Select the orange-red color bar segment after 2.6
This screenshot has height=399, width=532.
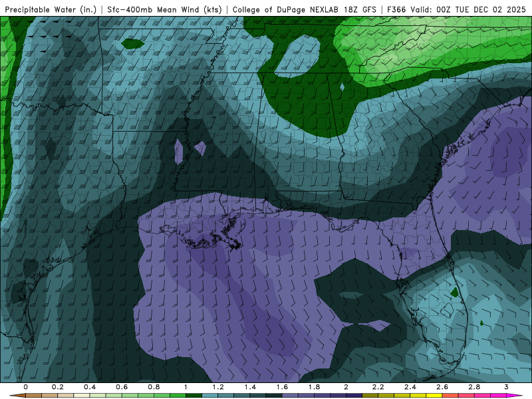(450, 396)
